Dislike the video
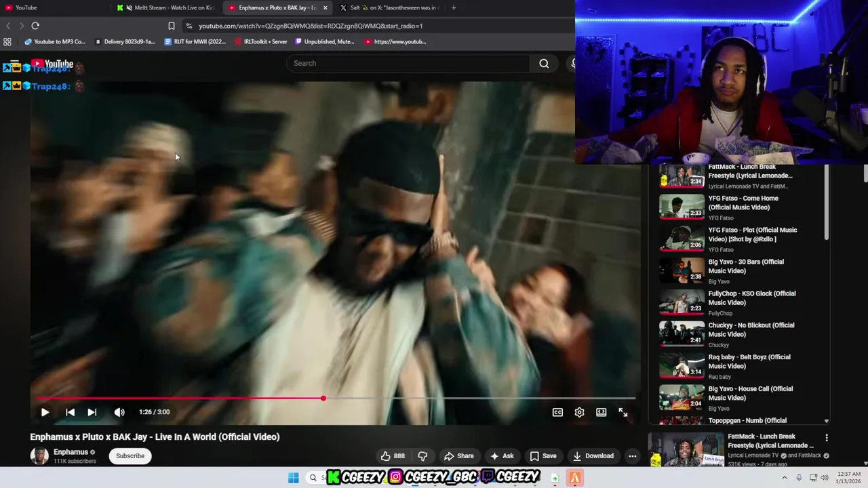Screen dimensions: 868x488 point(422,456)
